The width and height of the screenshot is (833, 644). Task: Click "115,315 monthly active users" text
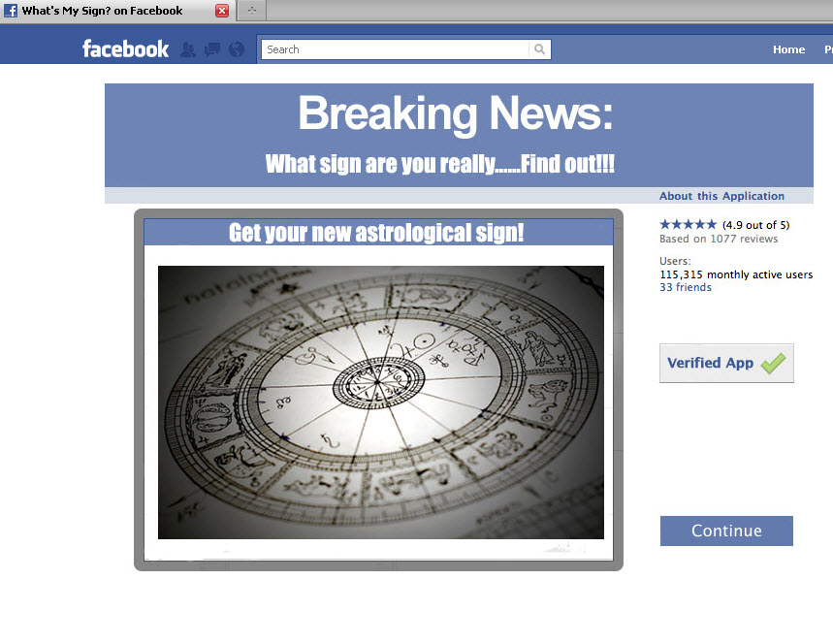tap(736, 274)
